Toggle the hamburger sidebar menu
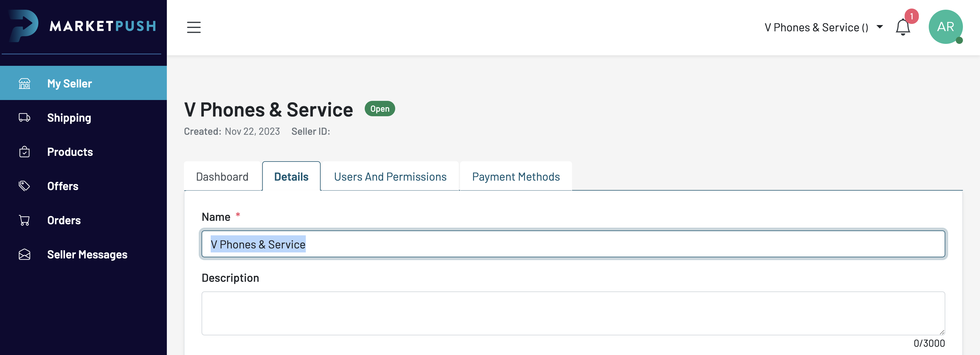The width and height of the screenshot is (980, 355). pos(194,27)
